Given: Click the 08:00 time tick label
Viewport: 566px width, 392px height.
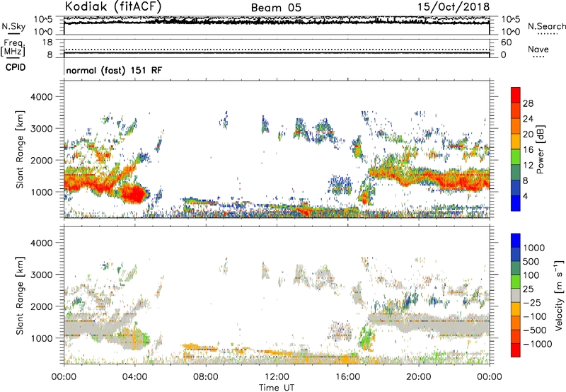Looking at the screenshot, I should (x=205, y=377).
